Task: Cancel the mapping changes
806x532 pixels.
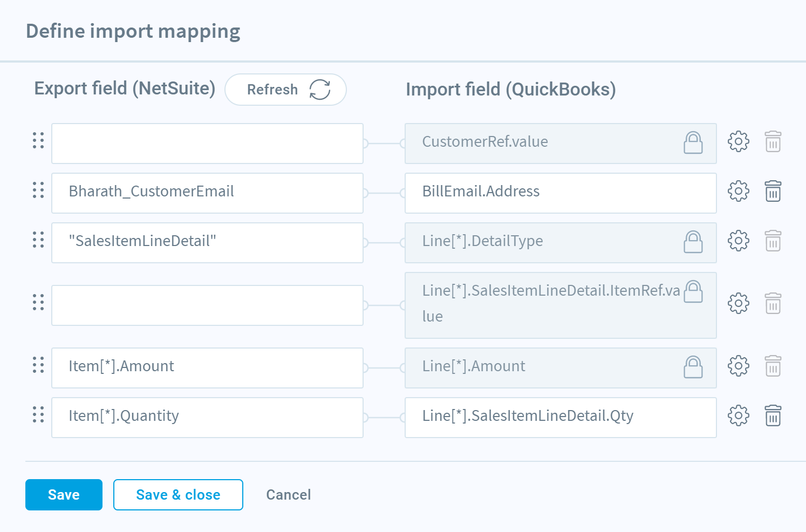Action: pyautogui.click(x=289, y=495)
